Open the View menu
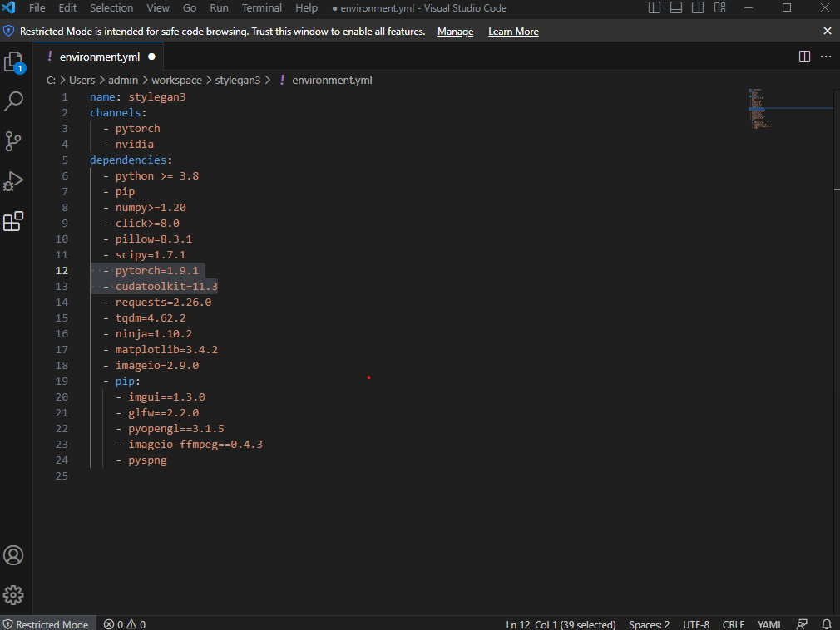The width and height of the screenshot is (840, 630). [158, 8]
